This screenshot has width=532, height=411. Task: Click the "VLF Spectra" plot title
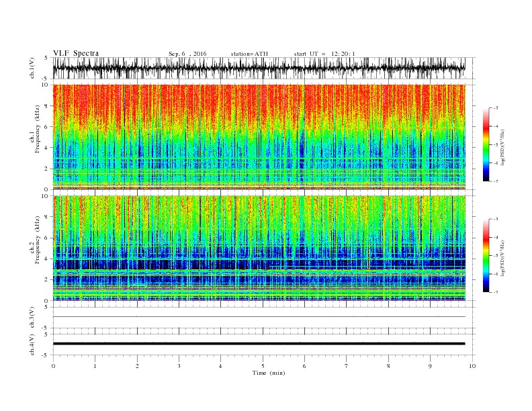click(76, 53)
